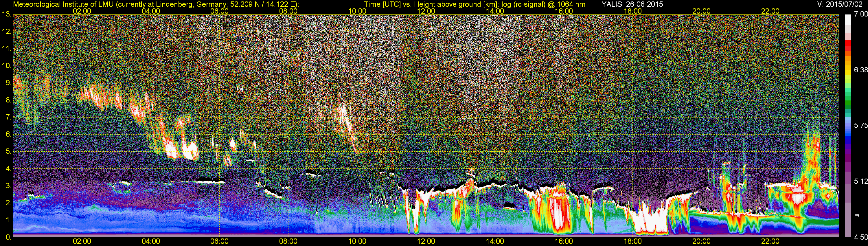Click the 11 km height axis label

coord(6,49)
